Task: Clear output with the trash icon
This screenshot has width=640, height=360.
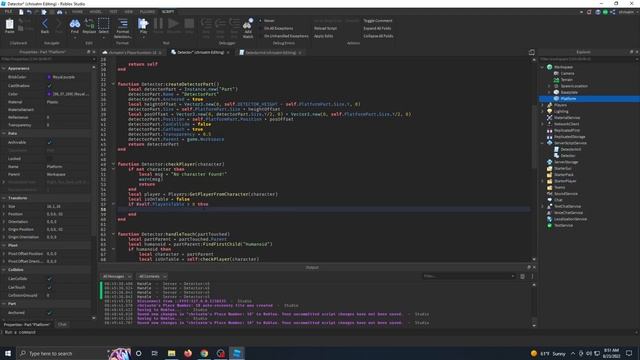Action: click(x=522, y=276)
